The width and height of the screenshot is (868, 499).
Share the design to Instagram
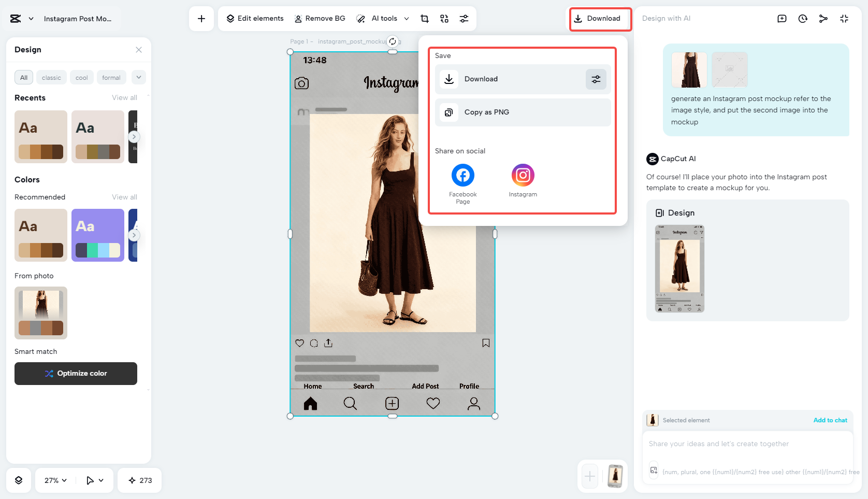pyautogui.click(x=523, y=175)
